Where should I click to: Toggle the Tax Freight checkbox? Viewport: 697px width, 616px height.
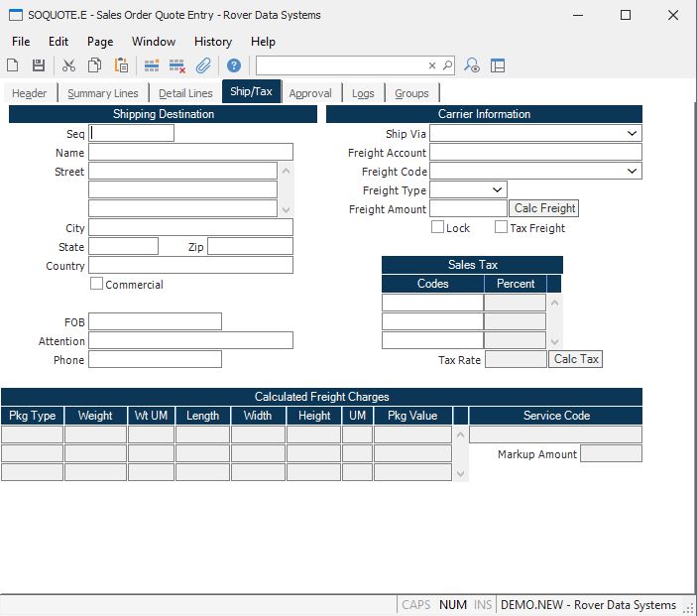(501, 227)
